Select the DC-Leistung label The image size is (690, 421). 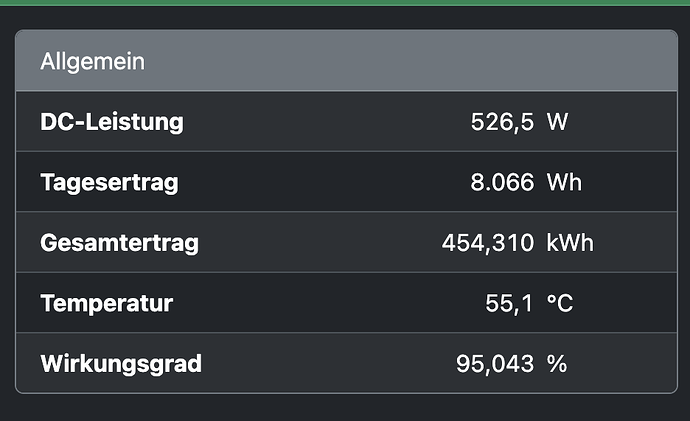[x=112, y=122]
